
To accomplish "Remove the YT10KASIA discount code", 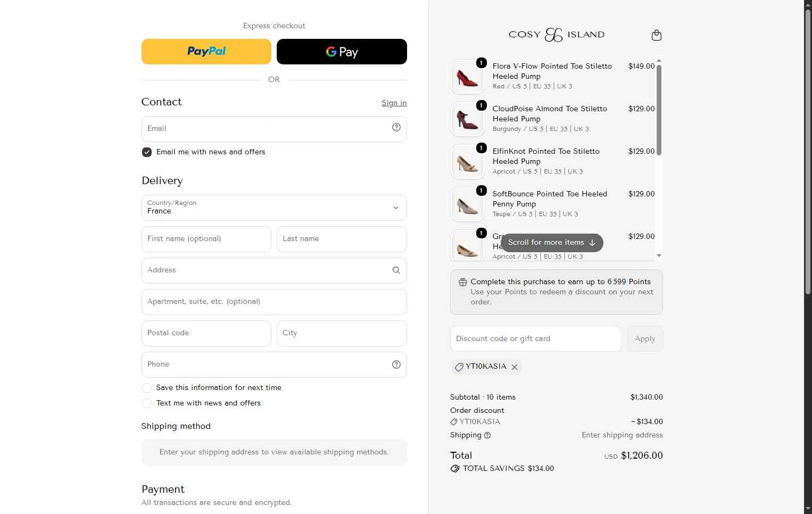I will 515,367.
